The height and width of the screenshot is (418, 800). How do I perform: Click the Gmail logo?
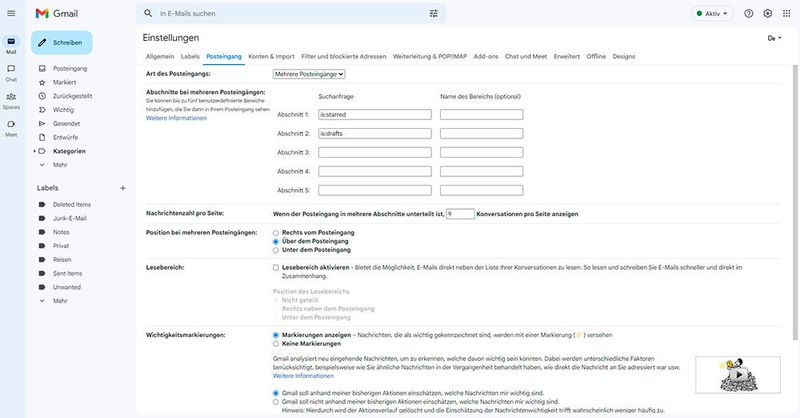(57, 13)
